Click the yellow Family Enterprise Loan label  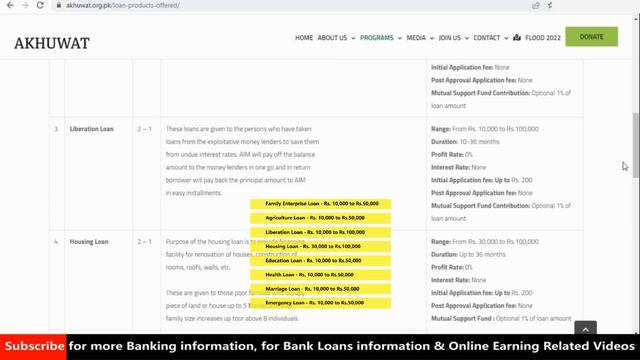coord(320,204)
